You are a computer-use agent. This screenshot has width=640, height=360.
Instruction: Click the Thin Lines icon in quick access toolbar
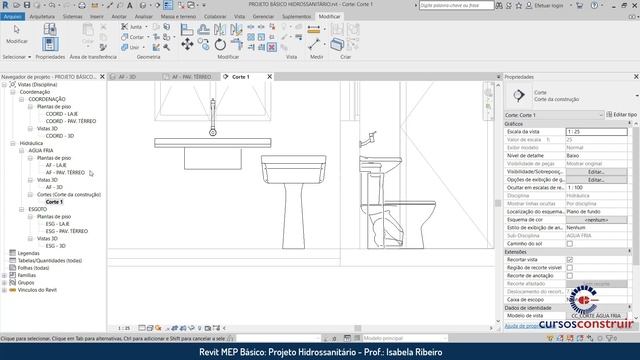[x=168, y=5]
